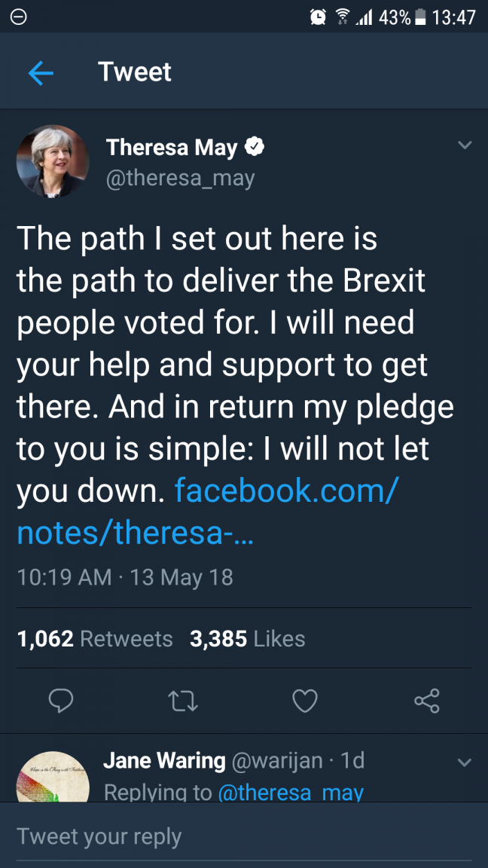Image resolution: width=488 pixels, height=868 pixels.
Task: Tap the back arrow to leave the tweet
Action: tap(41, 72)
